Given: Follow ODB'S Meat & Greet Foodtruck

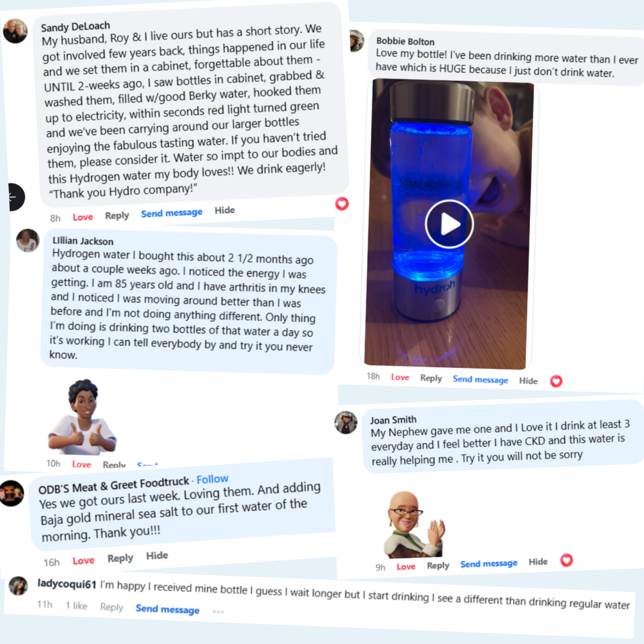Looking at the screenshot, I should [x=213, y=479].
